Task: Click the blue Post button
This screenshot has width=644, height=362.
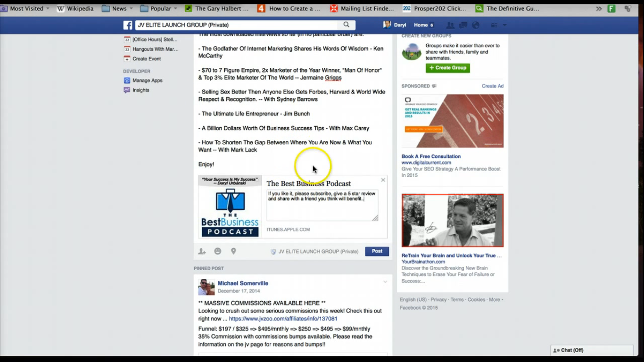Action: click(x=377, y=251)
